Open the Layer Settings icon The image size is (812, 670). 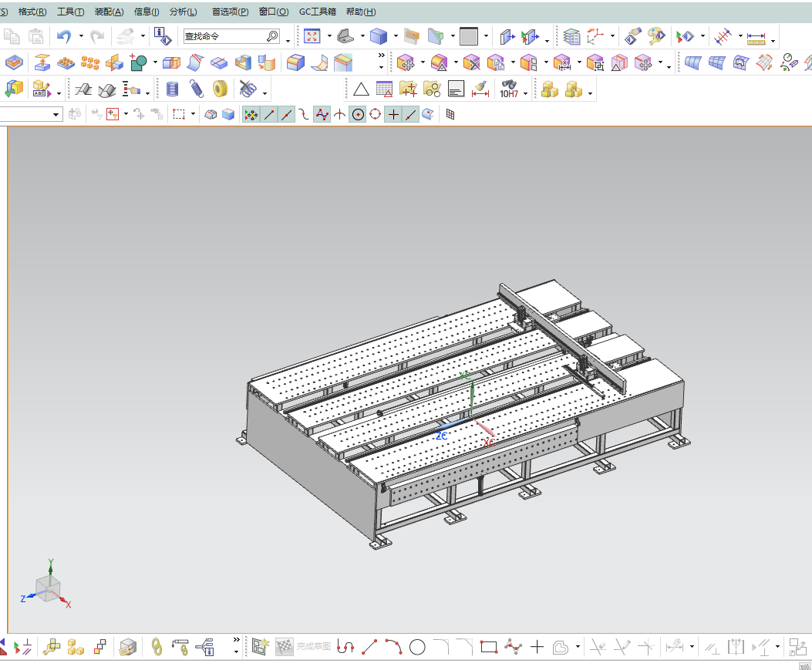pos(571,36)
